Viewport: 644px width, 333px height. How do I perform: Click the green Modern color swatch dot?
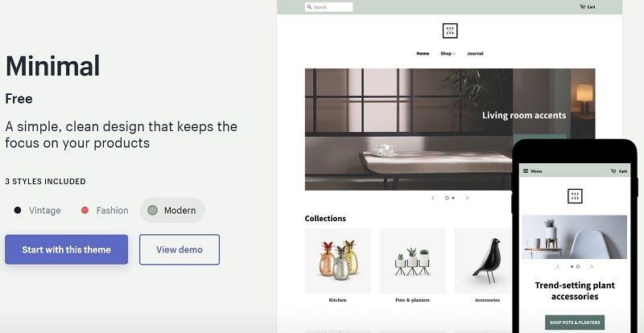(152, 210)
